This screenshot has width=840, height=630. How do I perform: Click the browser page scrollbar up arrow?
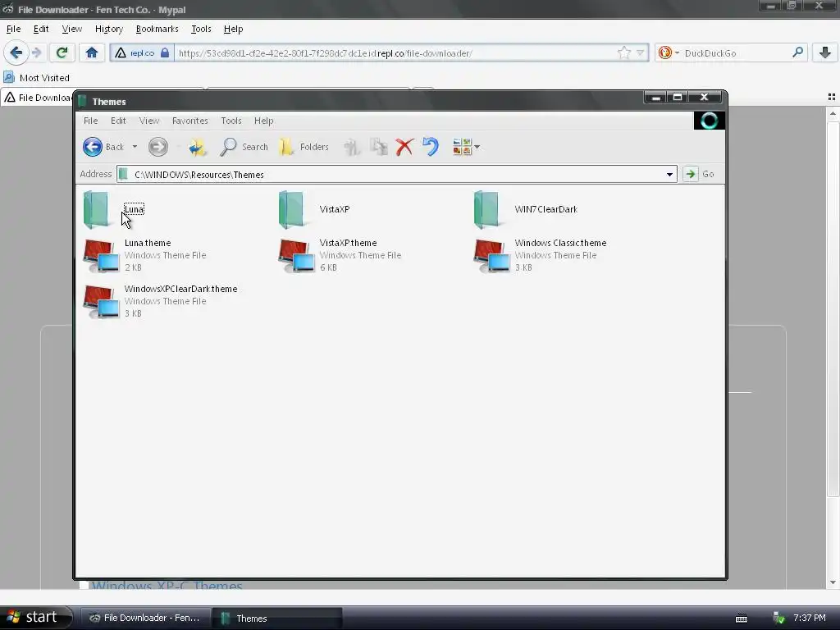coord(833,113)
